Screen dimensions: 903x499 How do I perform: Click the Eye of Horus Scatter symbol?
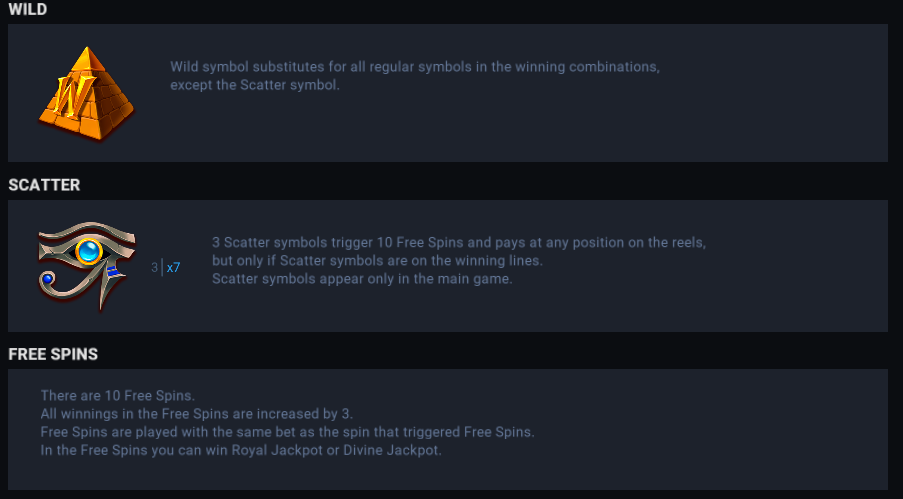click(86, 265)
